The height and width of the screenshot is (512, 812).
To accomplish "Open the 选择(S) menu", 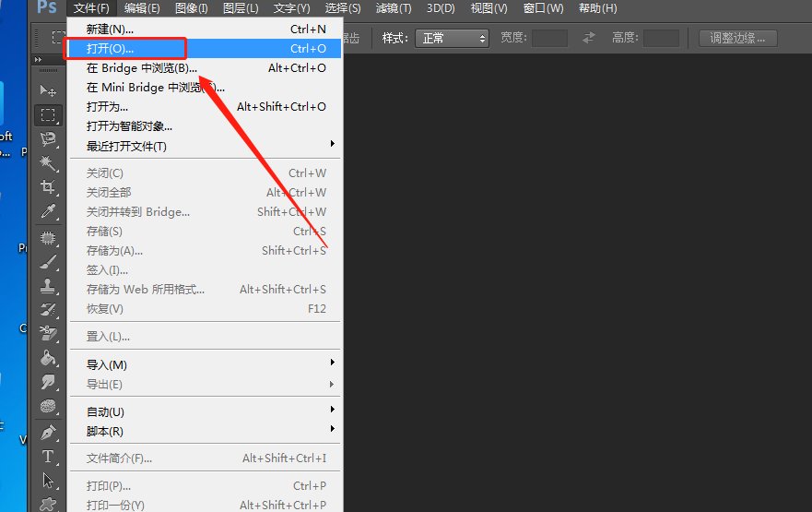I will pos(342,8).
